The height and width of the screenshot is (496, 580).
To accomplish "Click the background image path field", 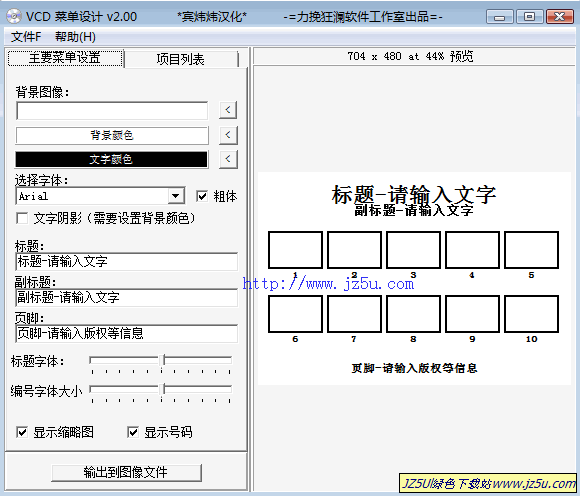I will click(x=112, y=111).
